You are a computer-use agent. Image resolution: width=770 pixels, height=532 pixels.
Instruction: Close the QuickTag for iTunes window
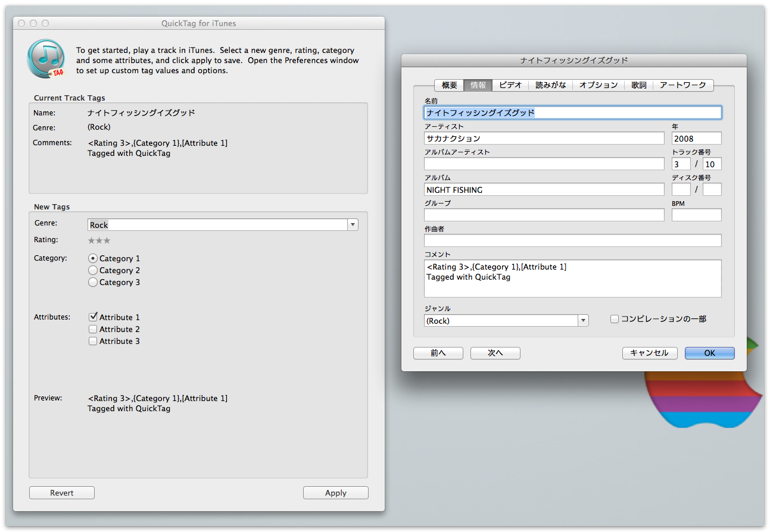coord(21,23)
